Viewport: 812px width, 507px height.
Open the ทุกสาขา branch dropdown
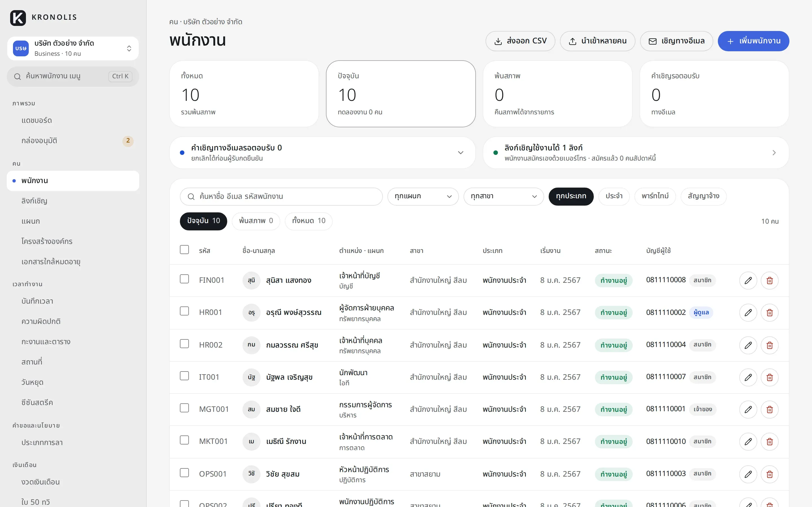(x=503, y=197)
